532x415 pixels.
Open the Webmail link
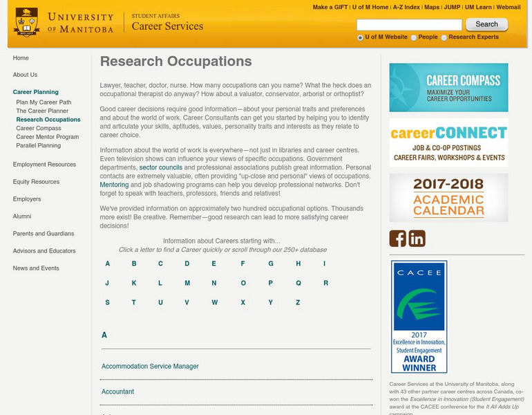509,7
